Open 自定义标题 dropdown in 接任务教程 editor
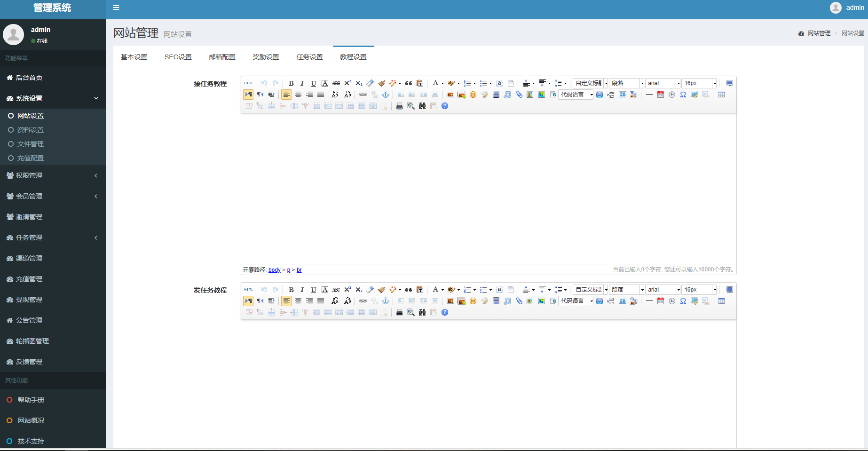Image resolution: width=868 pixels, height=451 pixels. pyautogui.click(x=591, y=83)
